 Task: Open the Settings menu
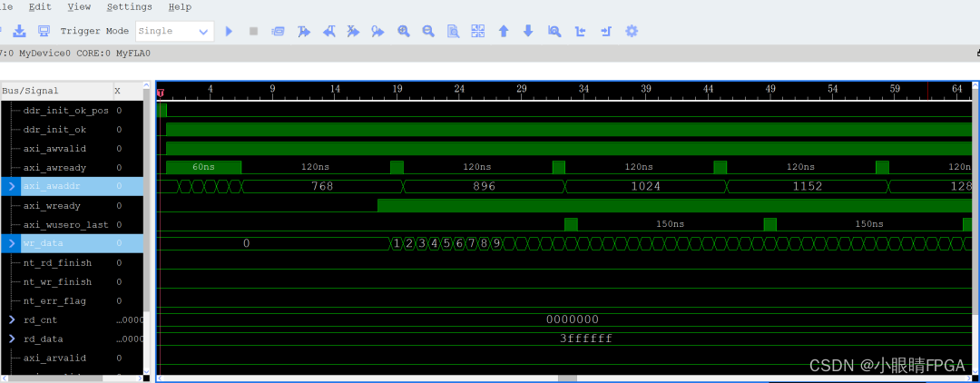(130, 7)
